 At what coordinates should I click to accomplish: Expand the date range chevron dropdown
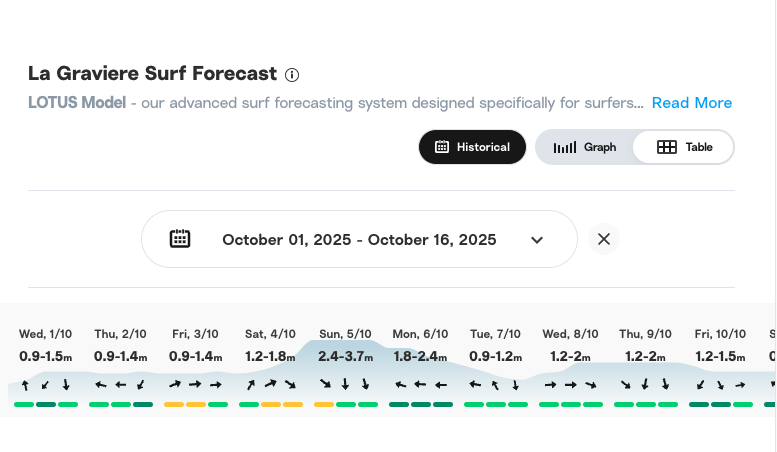[x=537, y=240]
